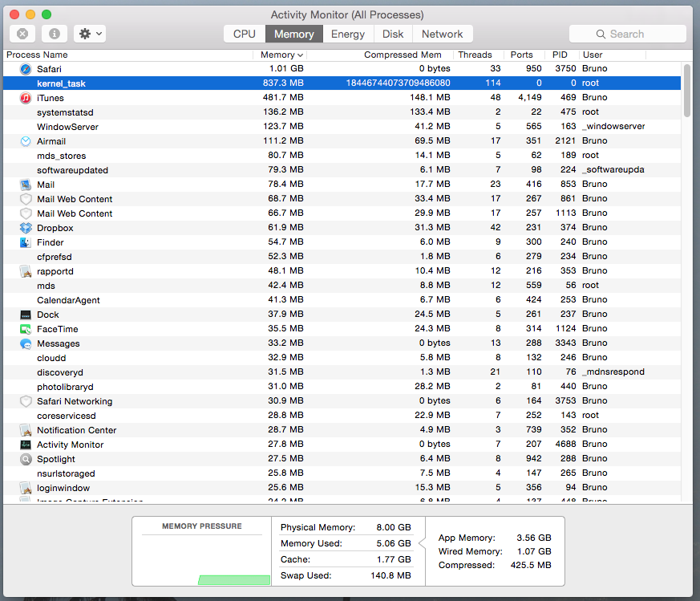Click the 4,149 ports value for iTunes

530,97
